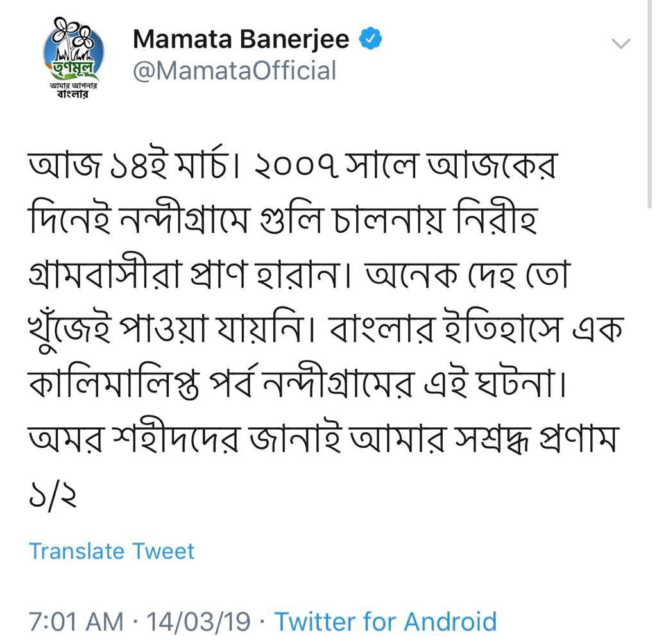Viewport: 657px width, 644px height.
Task: Expand the tweet options chevron
Action: point(620,43)
